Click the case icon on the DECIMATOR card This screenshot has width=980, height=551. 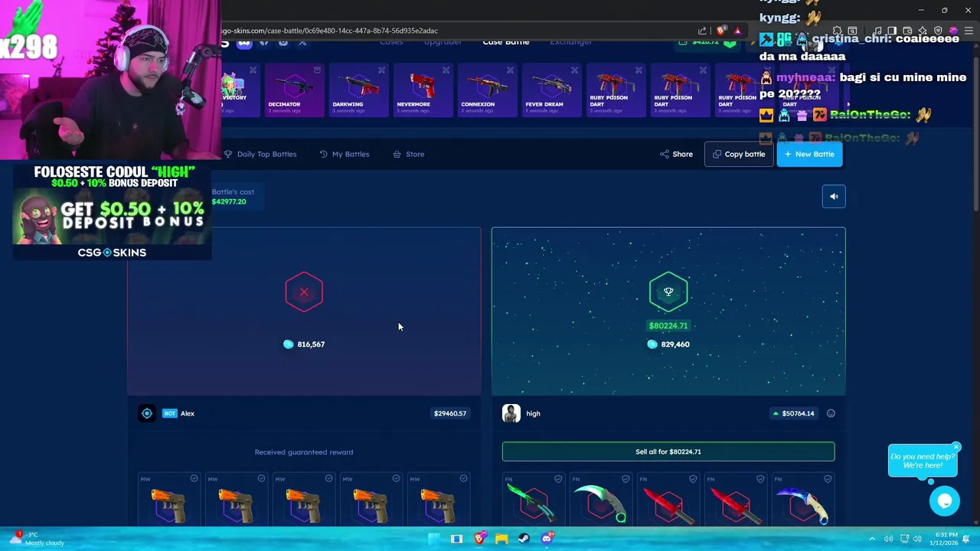click(x=317, y=70)
